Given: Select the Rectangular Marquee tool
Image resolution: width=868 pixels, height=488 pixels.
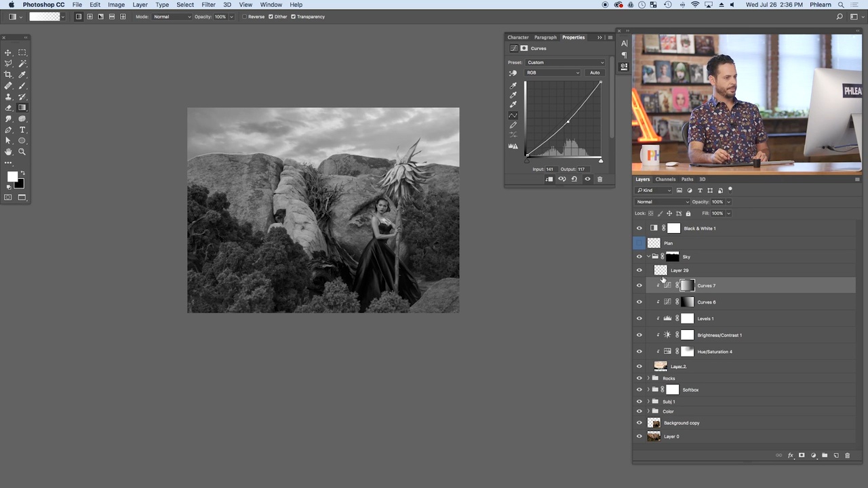Looking at the screenshot, I should point(22,52).
